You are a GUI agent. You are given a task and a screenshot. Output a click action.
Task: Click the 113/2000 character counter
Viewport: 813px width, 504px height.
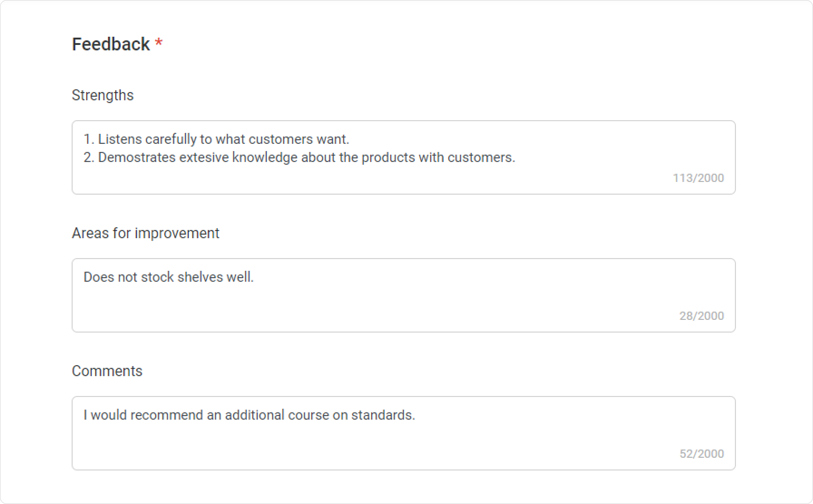click(x=698, y=178)
